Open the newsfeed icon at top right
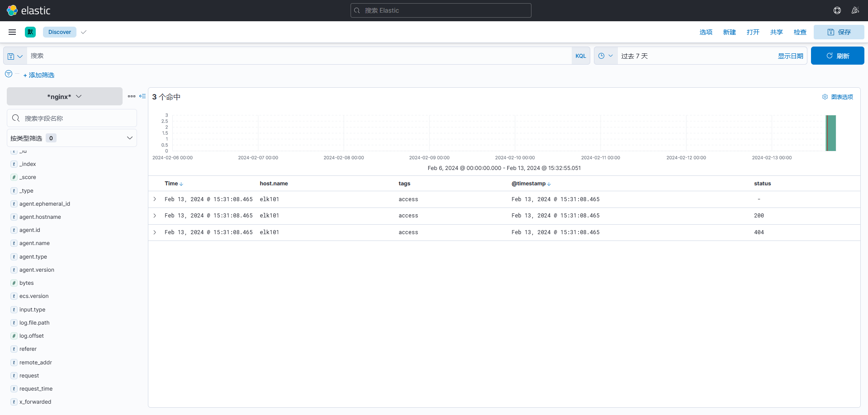Image resolution: width=868 pixels, height=415 pixels. pos(855,10)
